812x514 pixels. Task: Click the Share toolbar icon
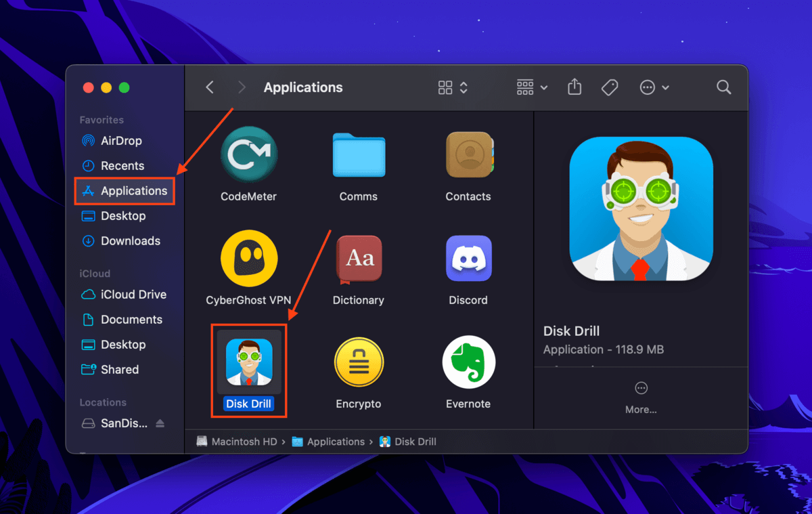tap(574, 87)
